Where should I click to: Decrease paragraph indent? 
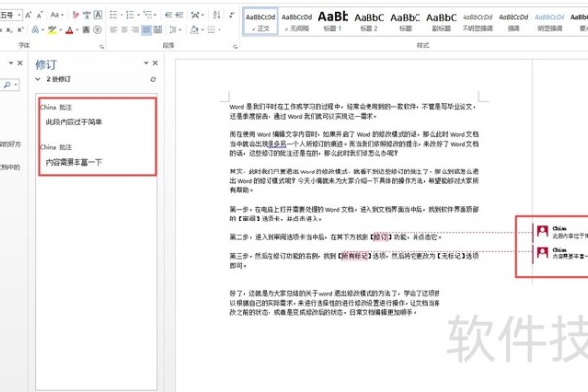[x=169, y=15]
